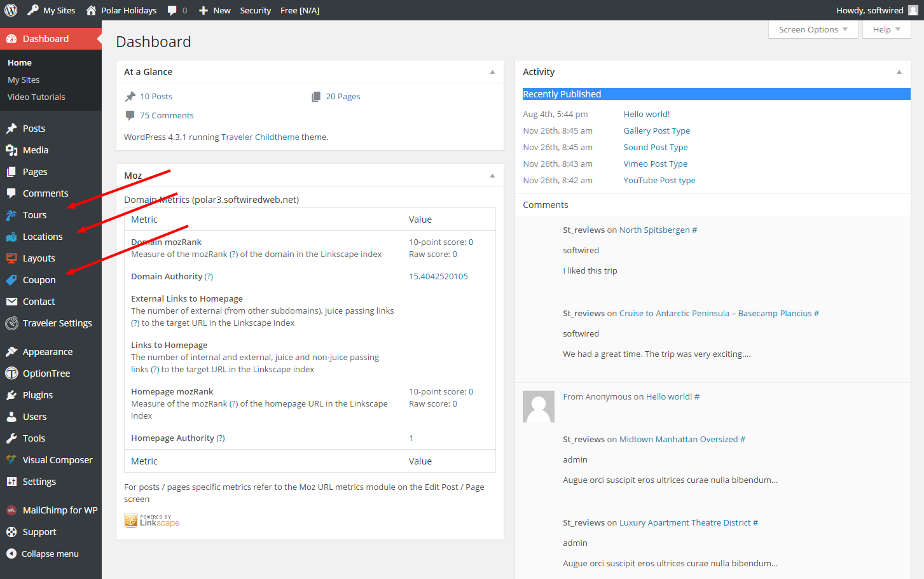Click Free [N/A] in admin bar
Image resolution: width=924 pixels, height=579 pixels.
pyautogui.click(x=300, y=10)
